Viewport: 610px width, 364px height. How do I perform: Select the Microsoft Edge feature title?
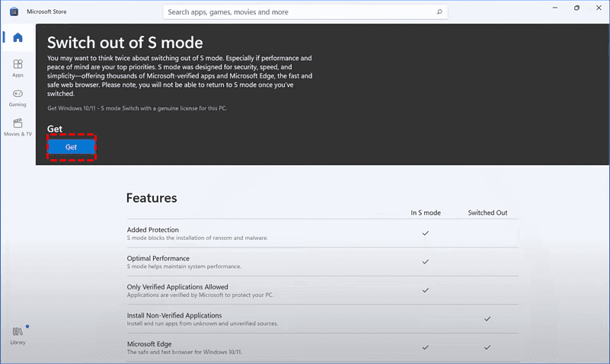(x=148, y=343)
